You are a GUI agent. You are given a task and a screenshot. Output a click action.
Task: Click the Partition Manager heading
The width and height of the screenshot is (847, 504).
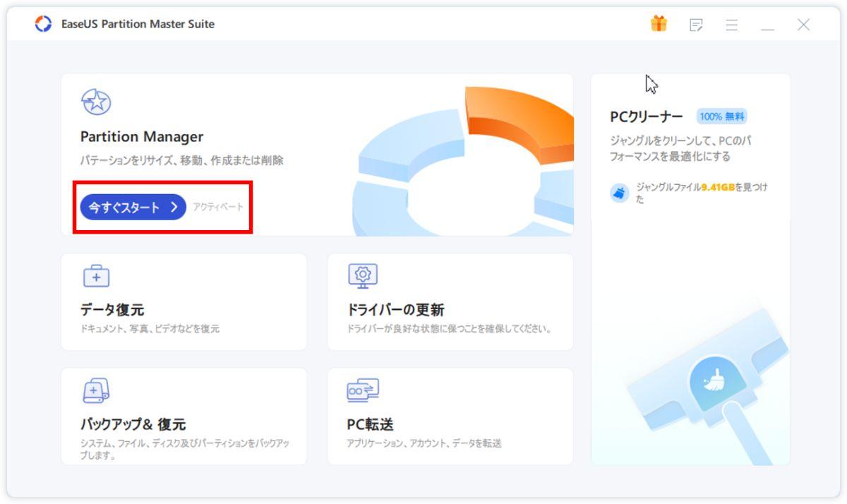tap(142, 136)
